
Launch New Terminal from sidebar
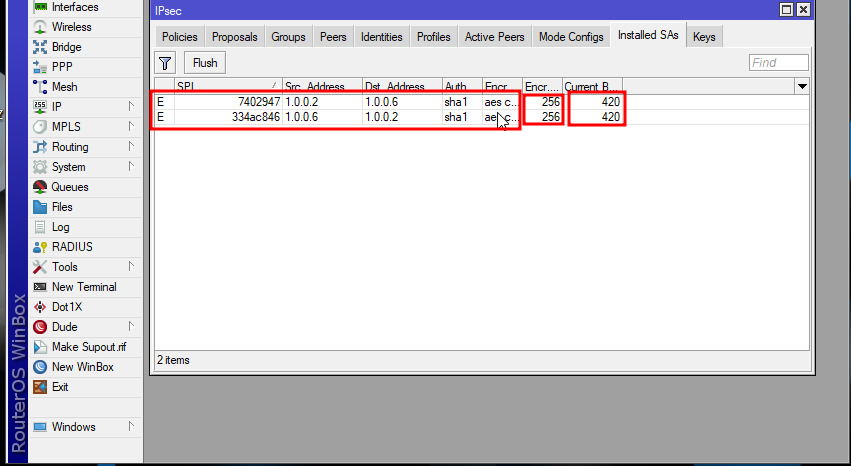click(x=84, y=287)
